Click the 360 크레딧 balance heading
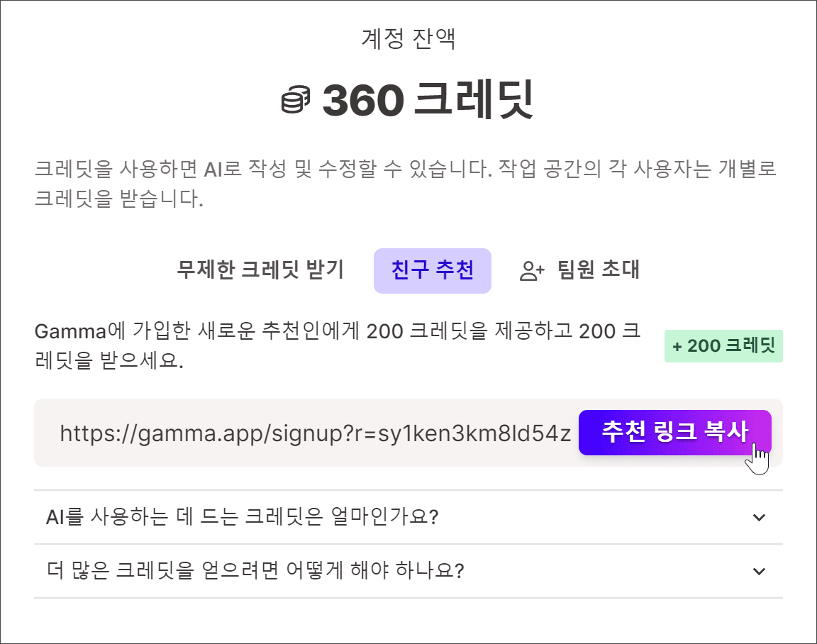Screen dimensions: 817x644 (408, 99)
